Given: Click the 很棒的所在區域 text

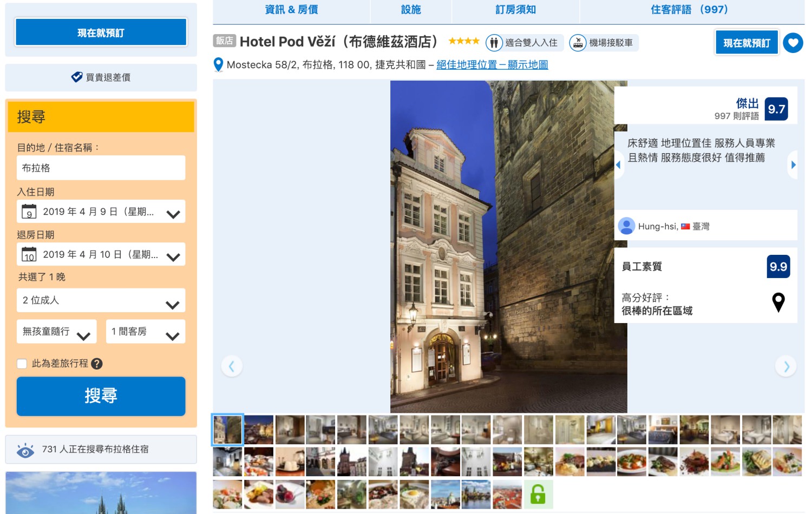Looking at the screenshot, I should (657, 311).
